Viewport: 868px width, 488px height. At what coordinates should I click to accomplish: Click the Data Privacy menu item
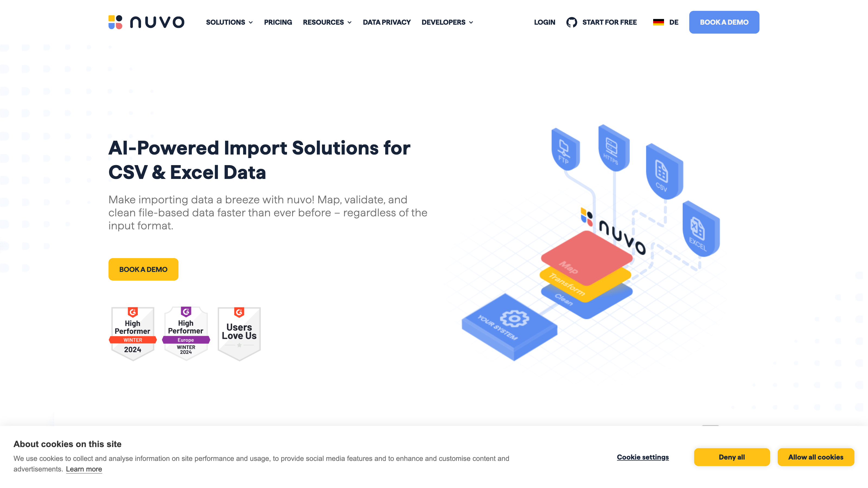[x=386, y=22]
